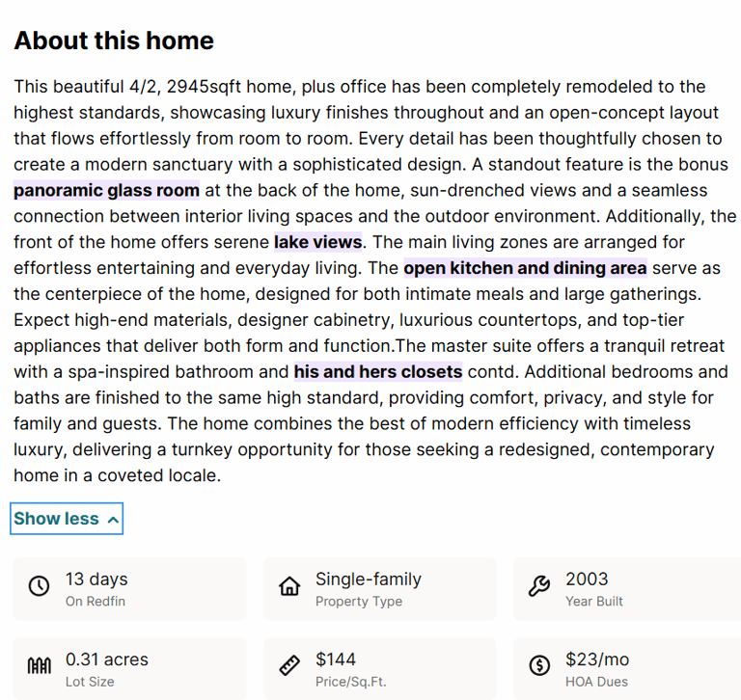741x700 pixels.
Task: Click the $144 Price/Sq.Ft. card
Action: 380,668
